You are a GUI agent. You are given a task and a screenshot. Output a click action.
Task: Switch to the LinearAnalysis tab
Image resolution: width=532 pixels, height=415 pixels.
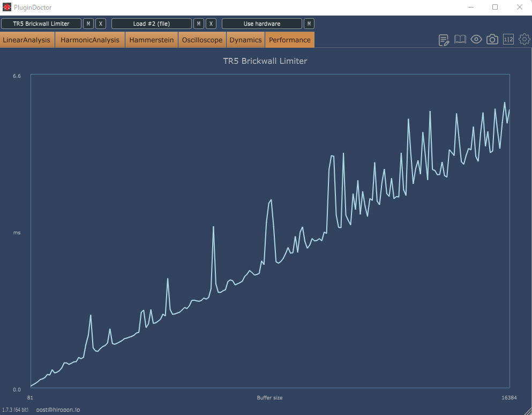[27, 40]
